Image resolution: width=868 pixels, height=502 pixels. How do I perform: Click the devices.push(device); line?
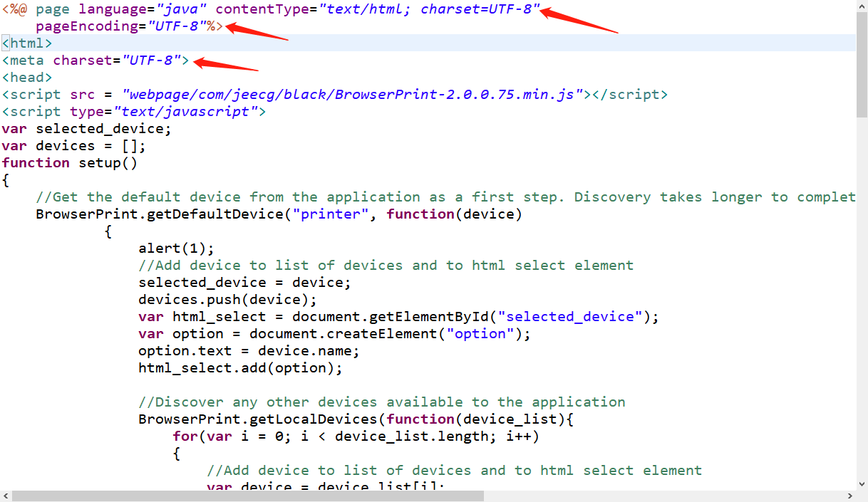click(x=228, y=300)
